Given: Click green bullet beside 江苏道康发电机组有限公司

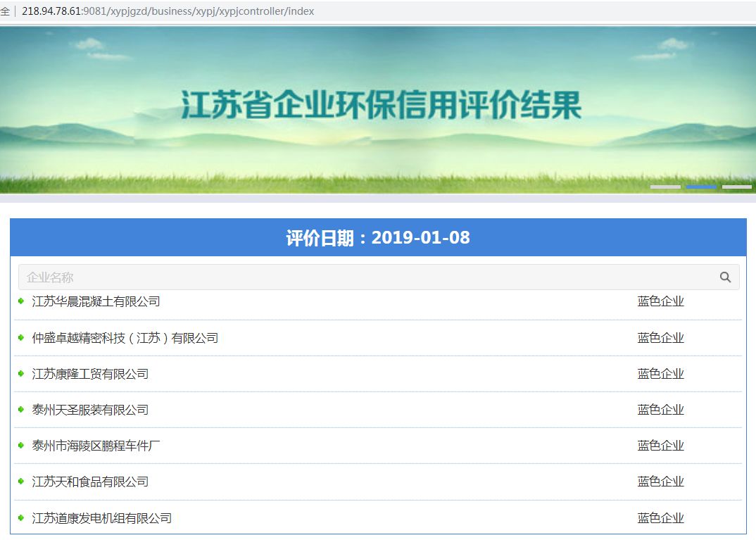Looking at the screenshot, I should coord(21,518).
